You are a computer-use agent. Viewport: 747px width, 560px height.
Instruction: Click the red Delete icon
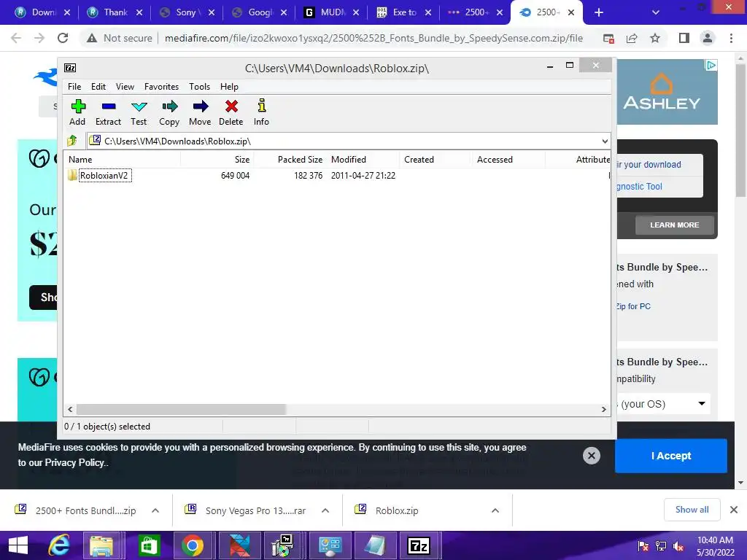(231, 112)
